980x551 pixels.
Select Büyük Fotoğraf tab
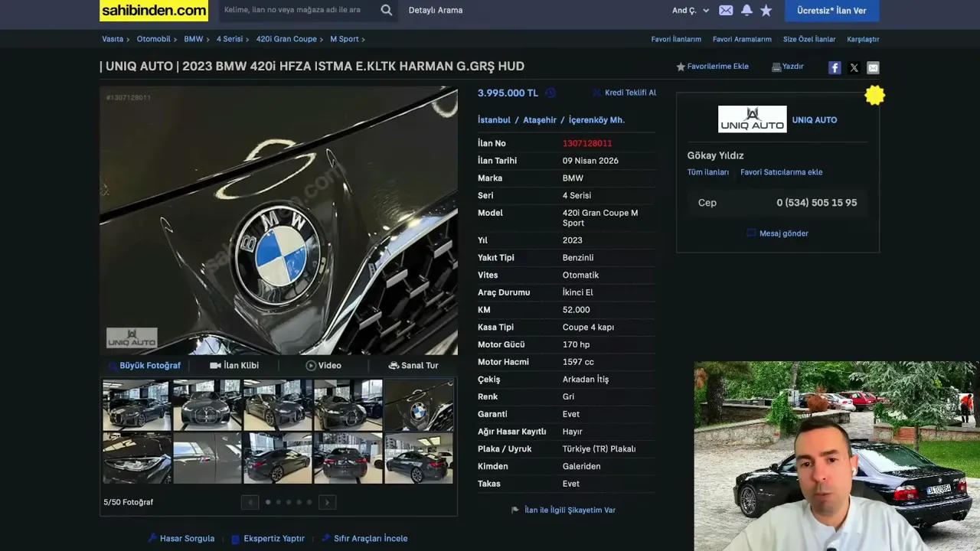144,365
